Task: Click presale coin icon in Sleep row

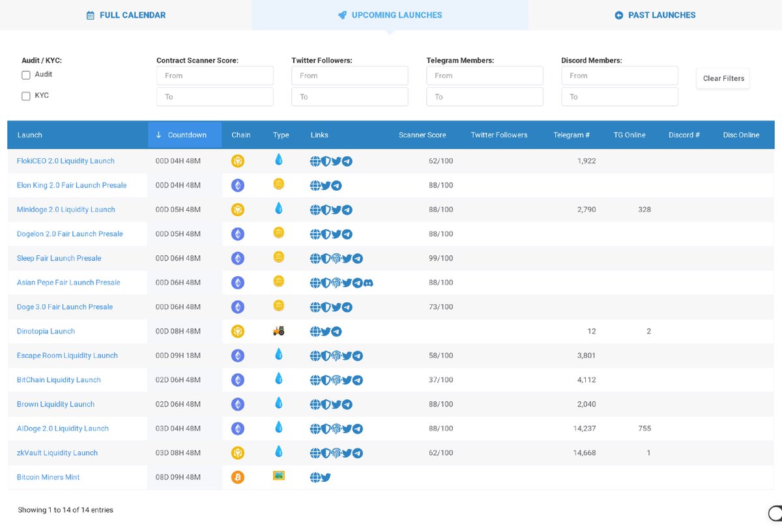Action: pos(279,257)
